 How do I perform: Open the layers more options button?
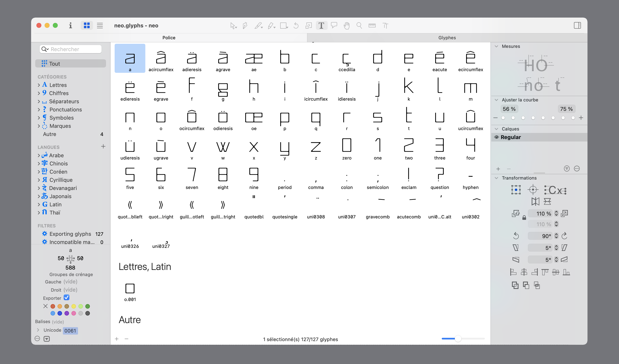[577, 169]
